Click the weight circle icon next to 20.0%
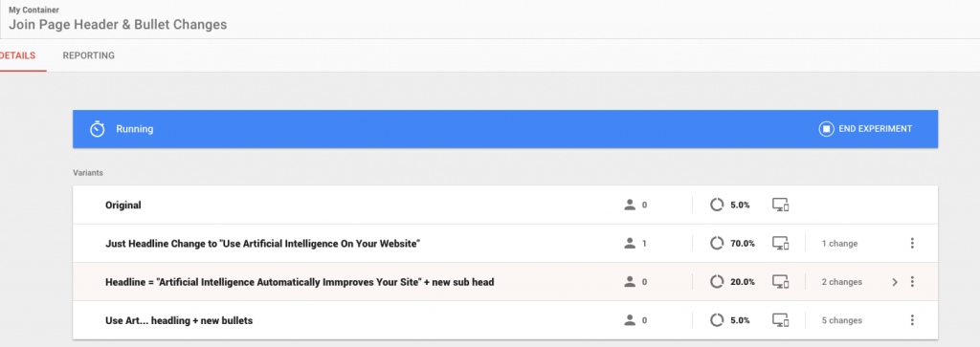Viewport: 980px width, 347px height. 717,282
